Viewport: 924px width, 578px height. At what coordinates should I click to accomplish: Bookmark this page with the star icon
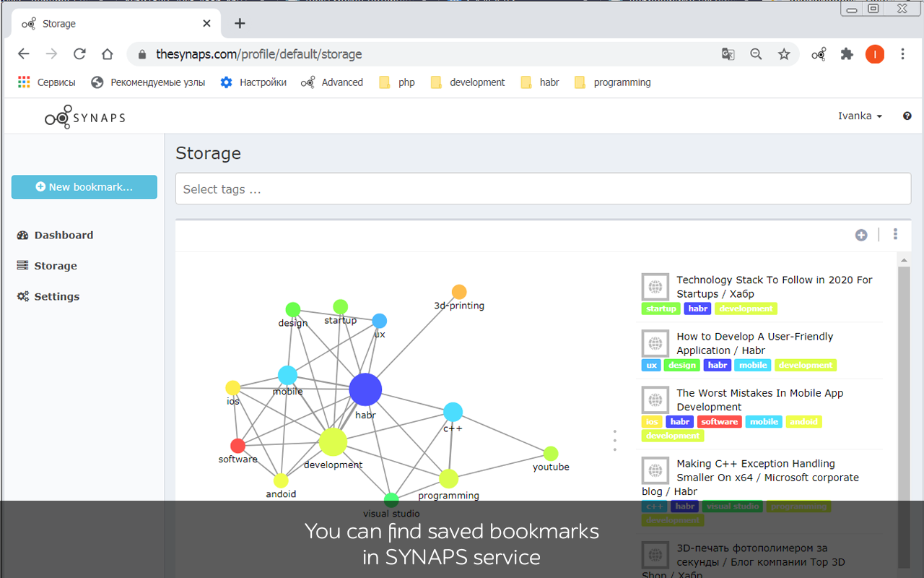coord(784,54)
